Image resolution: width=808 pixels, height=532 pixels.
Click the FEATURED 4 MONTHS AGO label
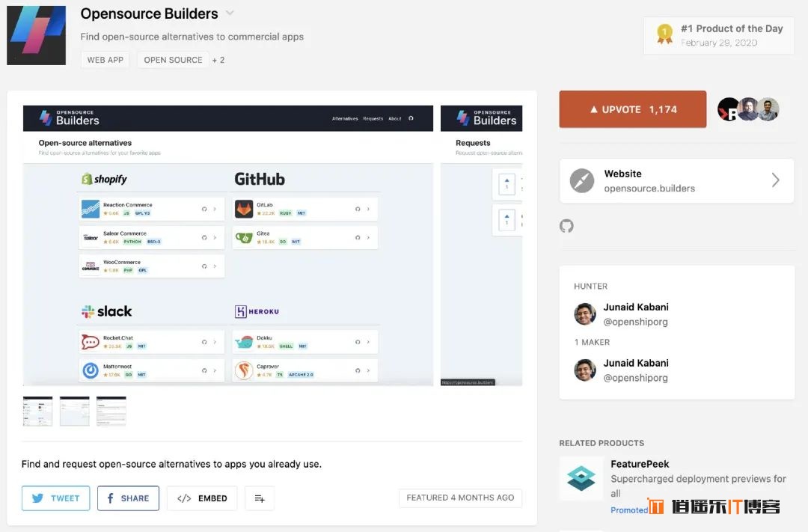point(460,498)
